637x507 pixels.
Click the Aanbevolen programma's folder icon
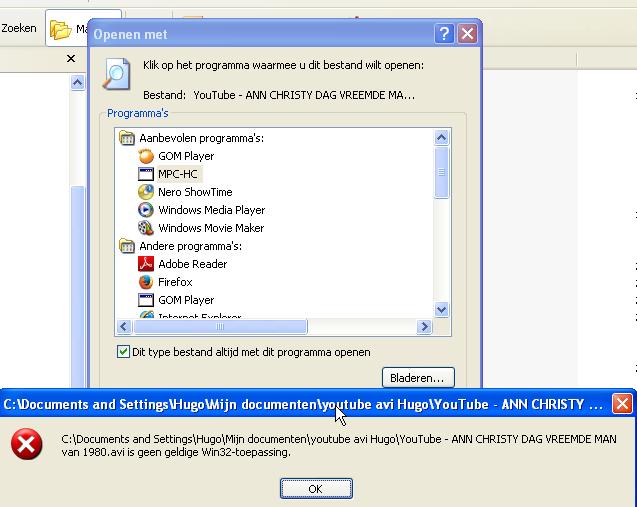click(x=127, y=138)
